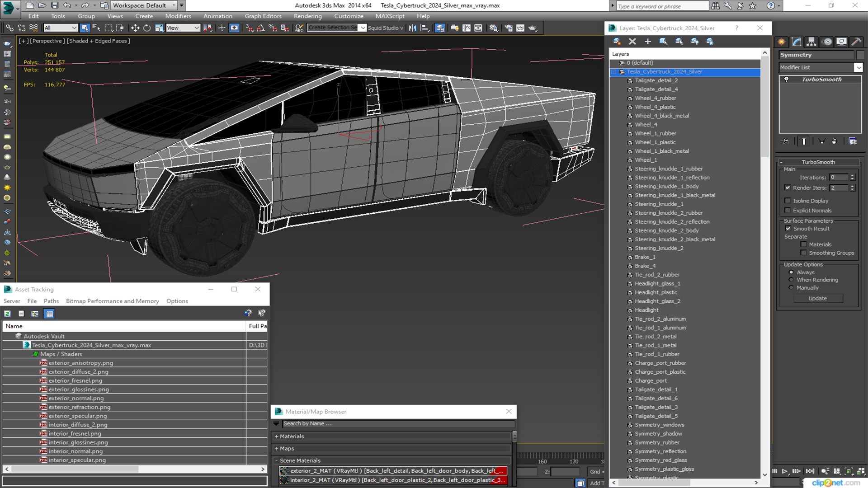Collapse the TurboSmooth rollout
The height and width of the screenshot is (488, 868).
782,162
